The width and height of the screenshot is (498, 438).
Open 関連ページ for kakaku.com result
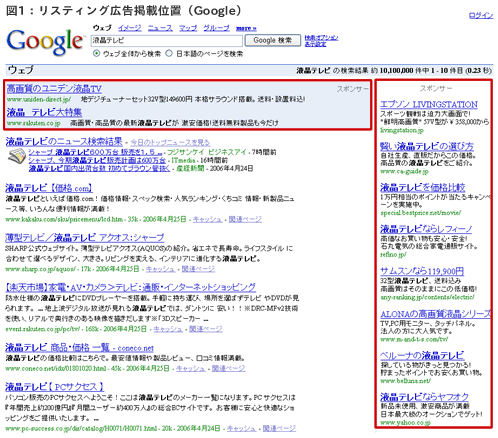245,219
